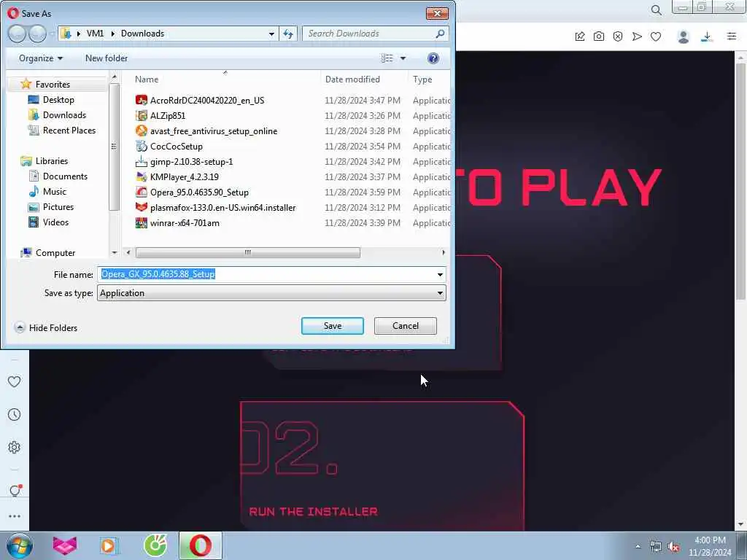Click the Opera send flow arrow icon
The width and height of the screenshot is (747, 560).
(637, 36)
